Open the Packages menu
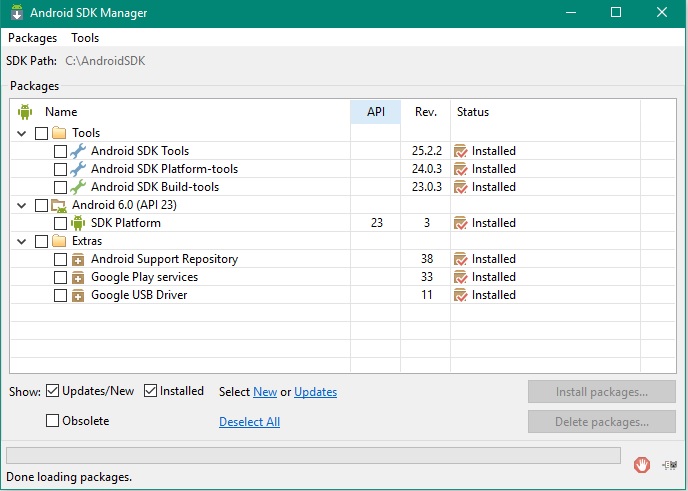 pos(32,38)
